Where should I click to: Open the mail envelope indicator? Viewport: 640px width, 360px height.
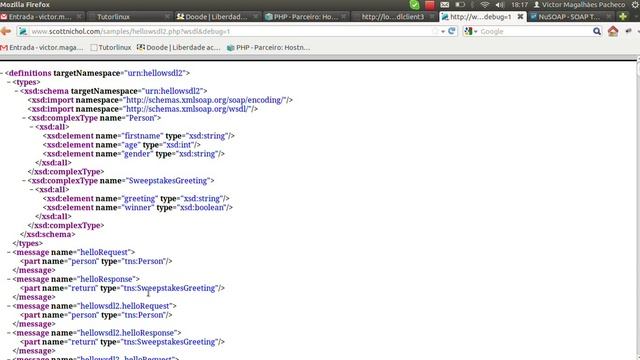pos(444,5)
